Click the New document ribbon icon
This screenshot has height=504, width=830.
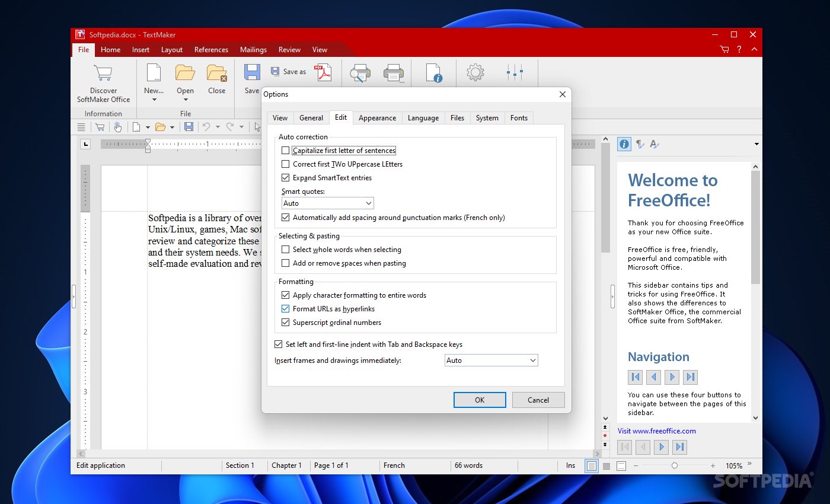point(154,73)
